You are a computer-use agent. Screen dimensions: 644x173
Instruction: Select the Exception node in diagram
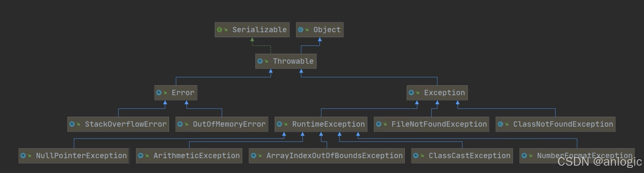click(437, 93)
